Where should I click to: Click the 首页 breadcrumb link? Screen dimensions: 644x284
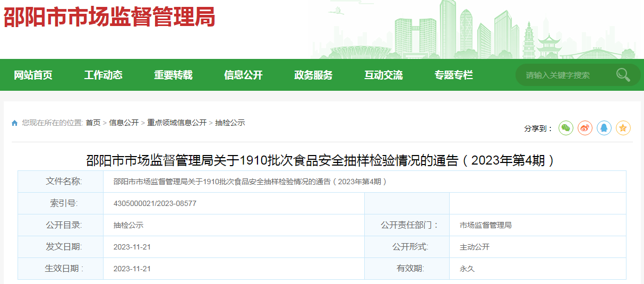click(x=93, y=123)
